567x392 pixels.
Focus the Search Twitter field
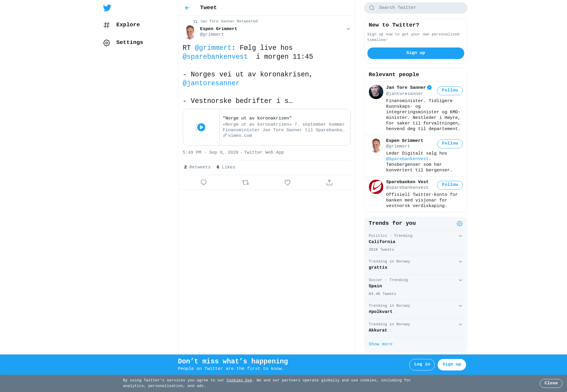[x=416, y=8]
